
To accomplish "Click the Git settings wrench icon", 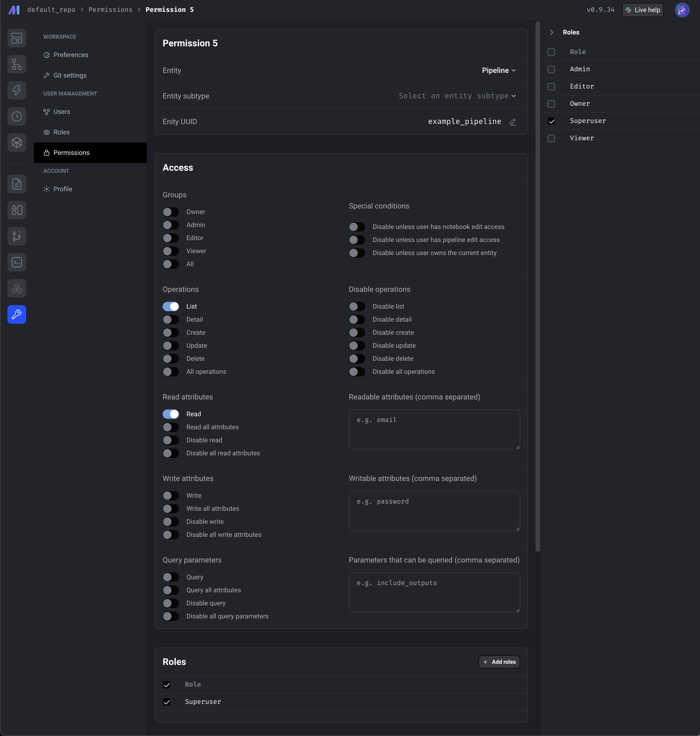I will click(47, 75).
